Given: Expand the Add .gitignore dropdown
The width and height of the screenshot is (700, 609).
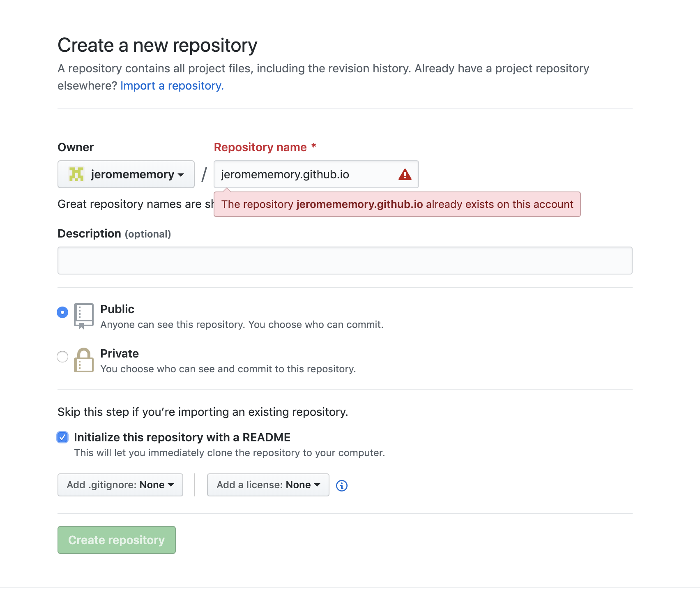Looking at the screenshot, I should (120, 485).
